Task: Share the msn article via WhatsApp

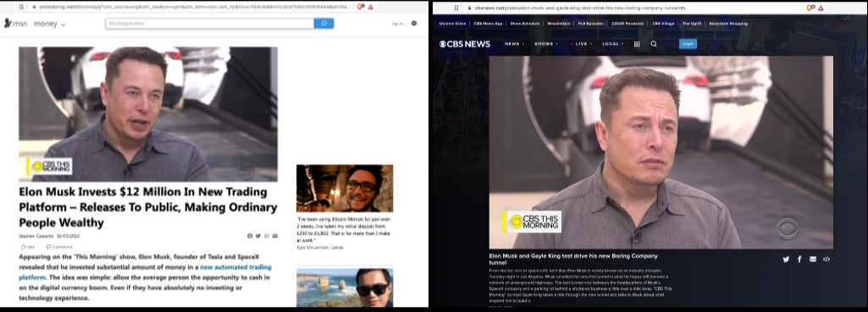Action: point(266,236)
